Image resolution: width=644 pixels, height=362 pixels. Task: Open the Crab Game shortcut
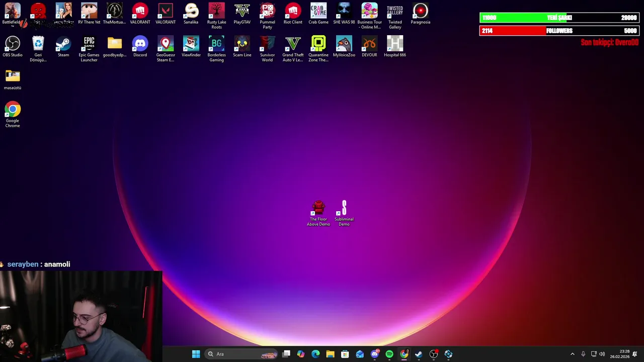tap(318, 14)
